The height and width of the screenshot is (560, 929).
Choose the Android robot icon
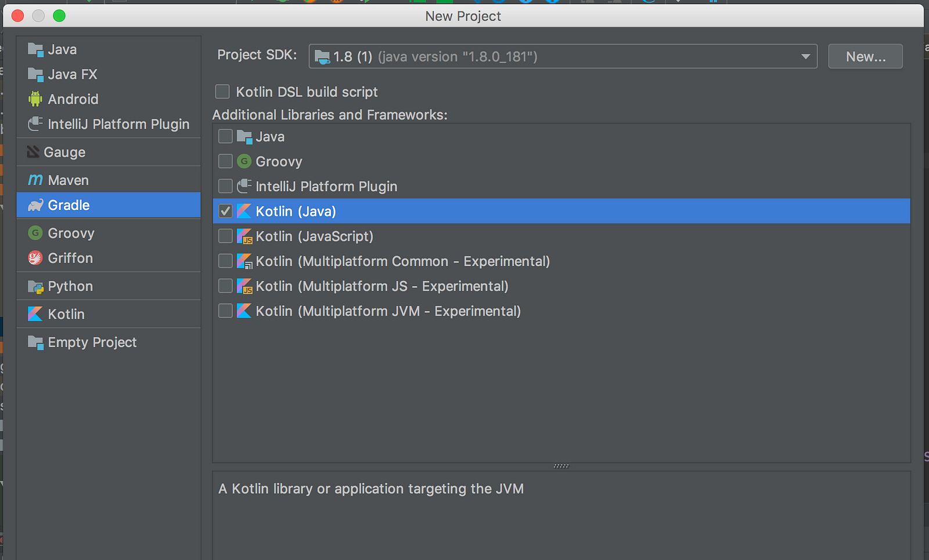click(35, 99)
